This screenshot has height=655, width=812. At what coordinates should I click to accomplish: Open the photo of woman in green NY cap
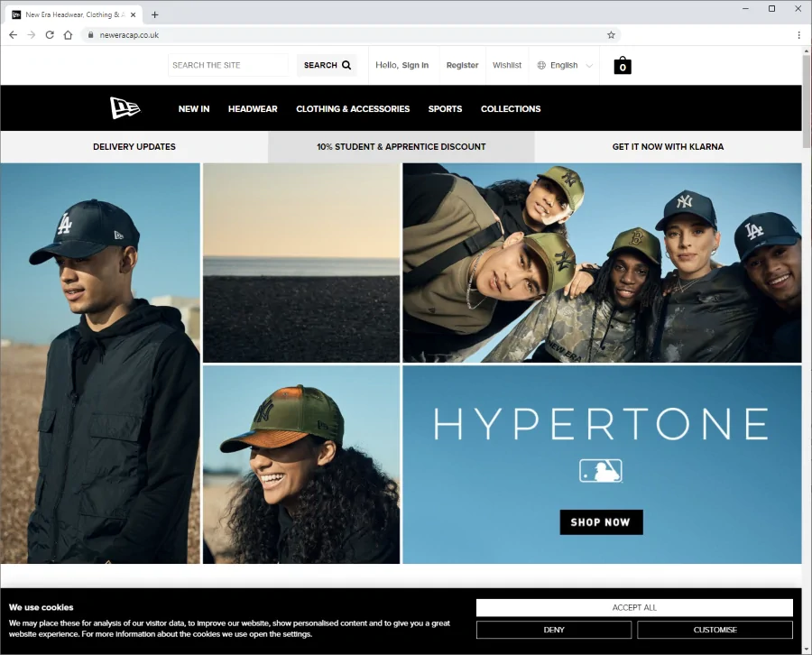click(x=301, y=465)
